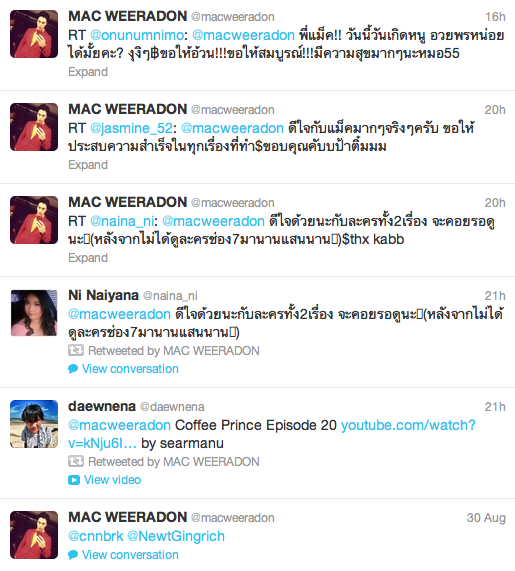Click the speech bubble icon in Ni Naiyana's tweet

pyautogui.click(x=73, y=369)
